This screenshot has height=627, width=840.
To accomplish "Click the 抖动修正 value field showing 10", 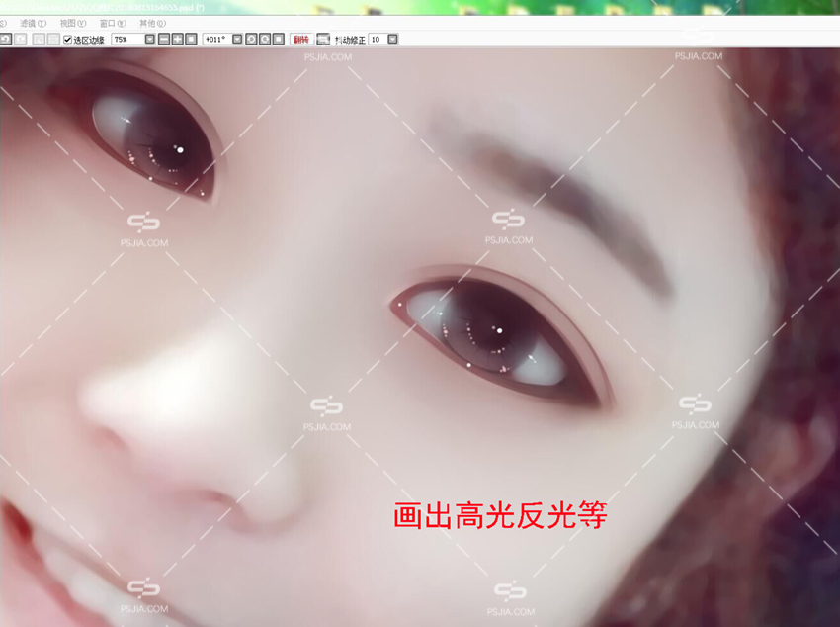I will click(x=378, y=40).
